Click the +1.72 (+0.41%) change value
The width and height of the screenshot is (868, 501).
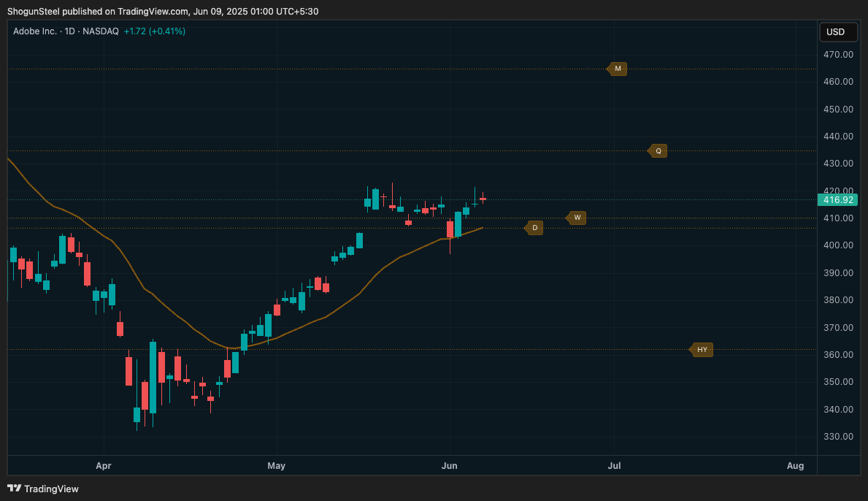155,31
